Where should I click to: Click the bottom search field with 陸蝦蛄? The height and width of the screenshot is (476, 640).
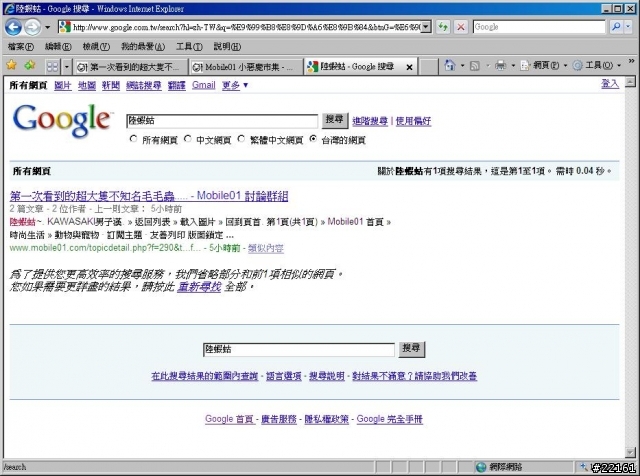(x=299, y=350)
